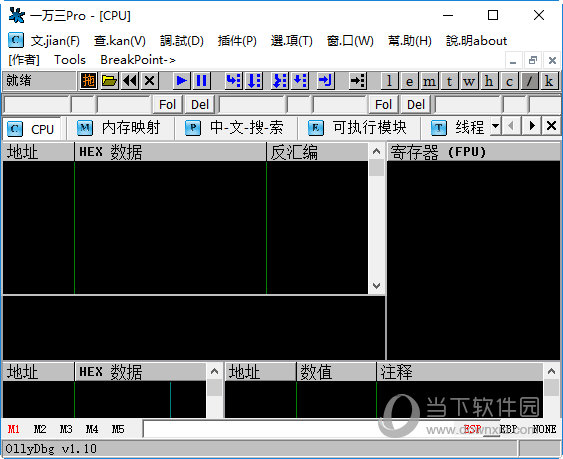Image resolution: width=563 pixels, height=459 pixels.
Task: Open the 說.明about menu
Action: (476, 41)
